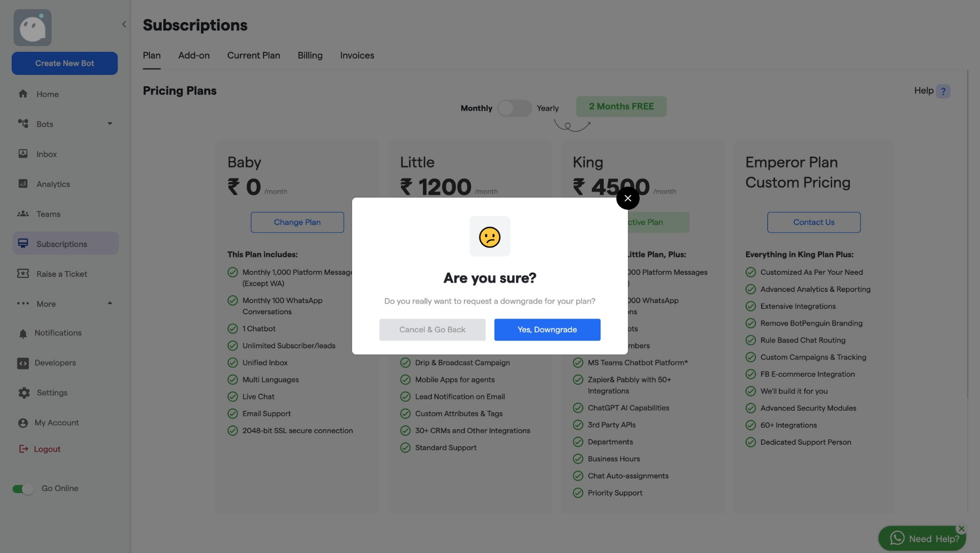980x553 pixels.
Task: Toggle the Go Online switch
Action: pyautogui.click(x=22, y=488)
